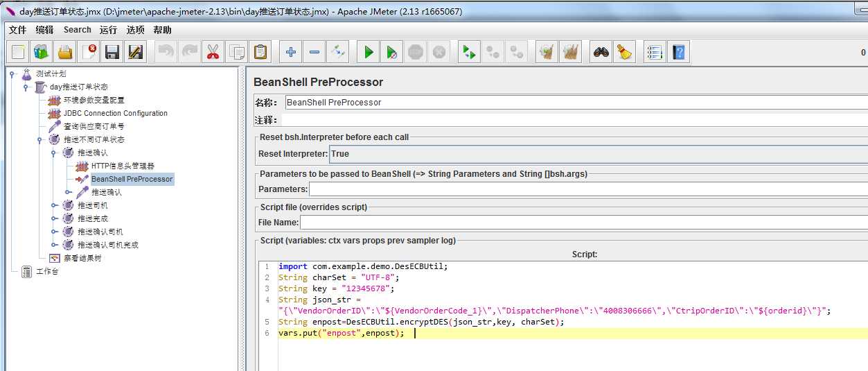Click the String enpost=DesECBUtil line in script

coord(421,322)
